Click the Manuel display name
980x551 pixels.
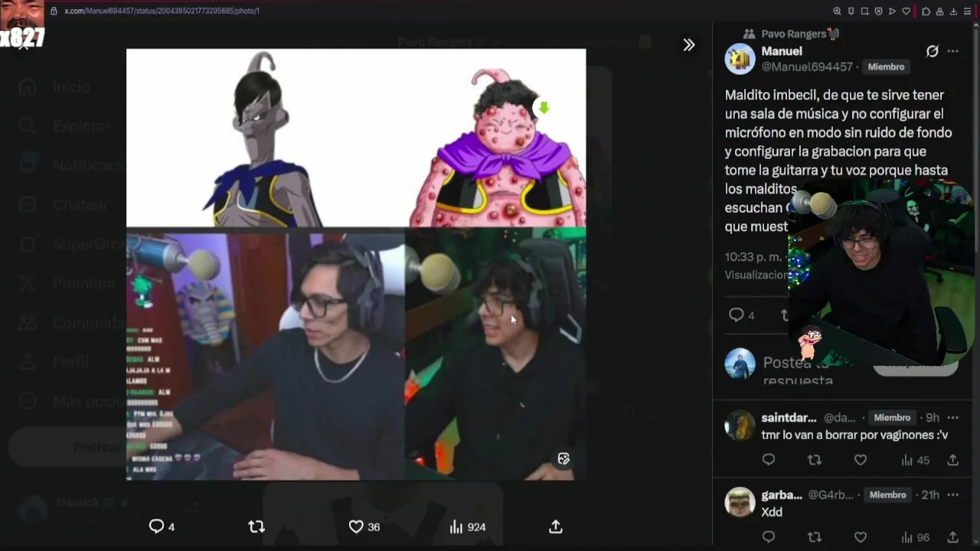782,51
